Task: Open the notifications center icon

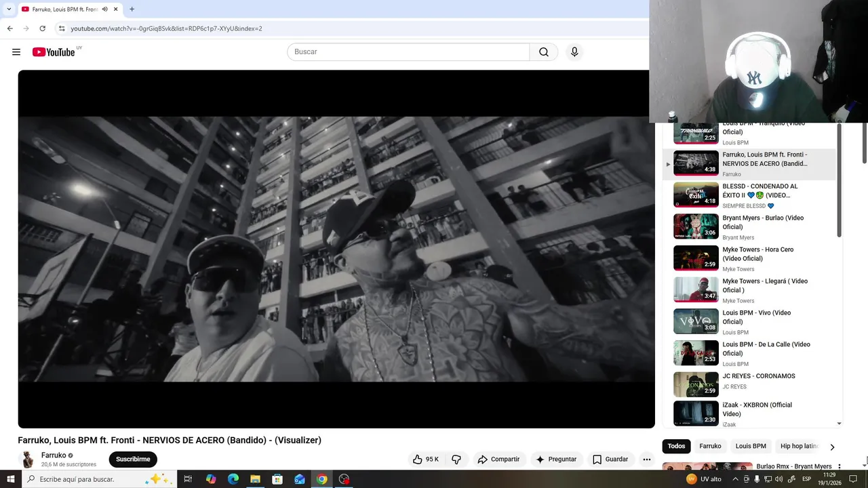Action: click(x=853, y=479)
